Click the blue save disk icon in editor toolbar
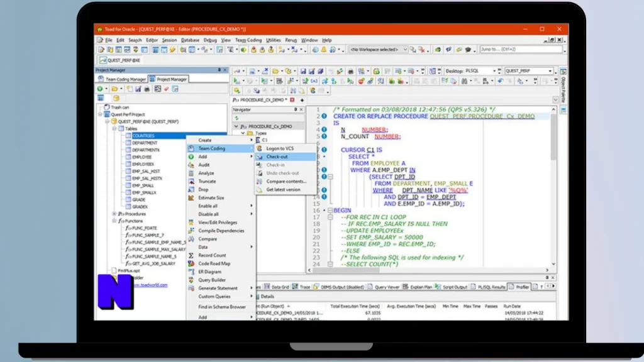Image resolution: width=644 pixels, height=362 pixels. click(x=303, y=72)
